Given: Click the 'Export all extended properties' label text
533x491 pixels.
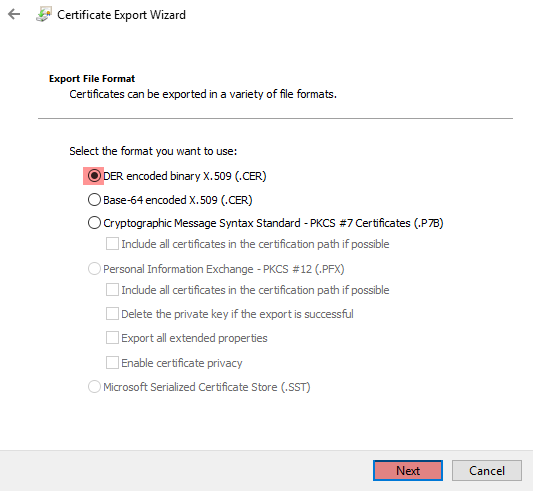Looking at the screenshot, I should [x=194, y=338].
